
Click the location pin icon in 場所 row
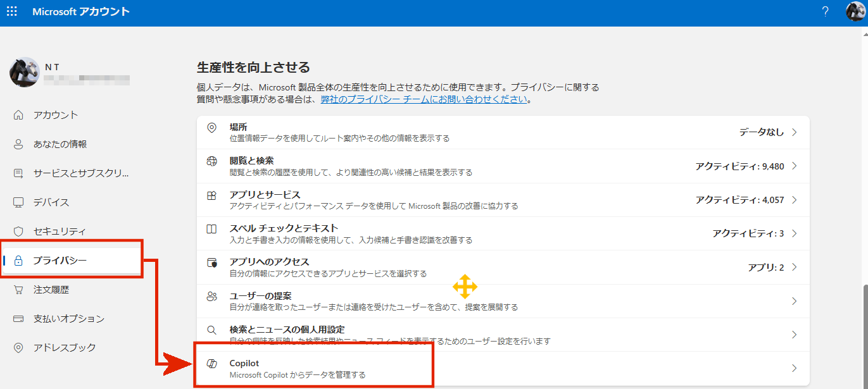212,128
